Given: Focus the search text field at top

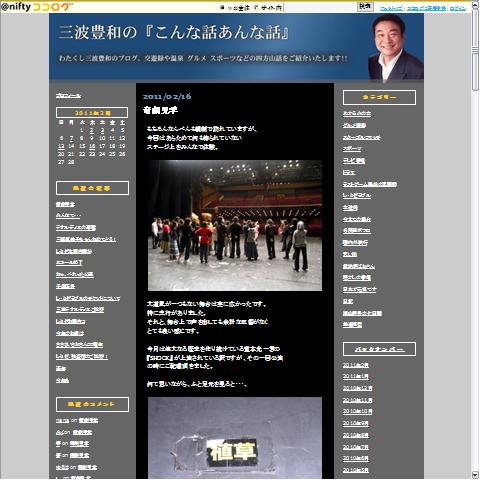Looking at the screenshot, I should click(319, 7).
